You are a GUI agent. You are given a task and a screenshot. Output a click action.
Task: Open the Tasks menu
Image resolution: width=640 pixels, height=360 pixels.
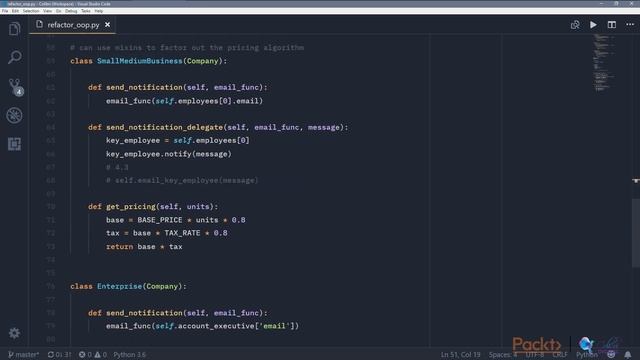pyautogui.click(x=86, y=11)
